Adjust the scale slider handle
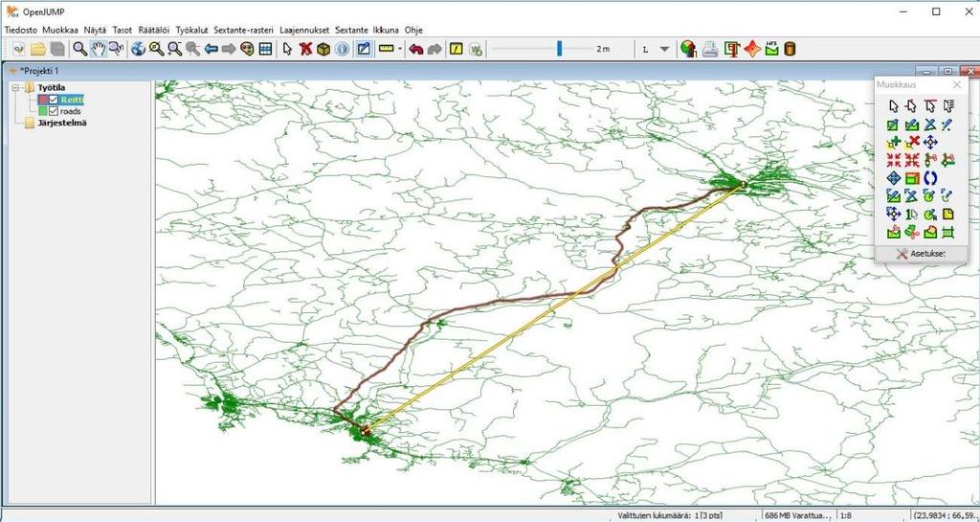The width and height of the screenshot is (980, 522). click(559, 49)
